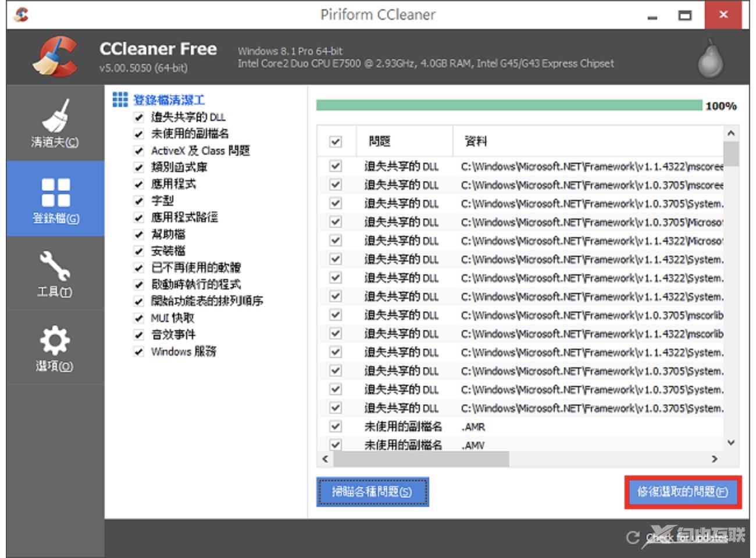This screenshot has width=756, height=558.
Task: Click the 掃瞄各種問題 scan button
Action: tap(372, 492)
